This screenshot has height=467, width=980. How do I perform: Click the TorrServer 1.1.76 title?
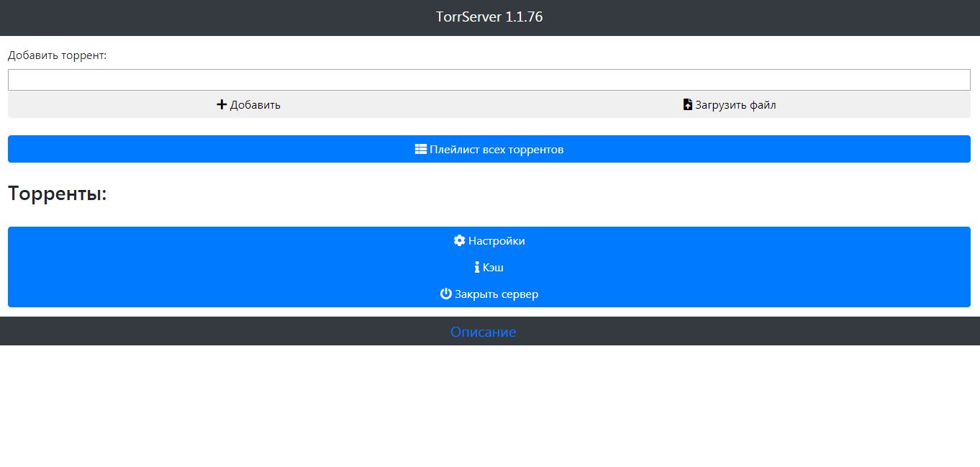[489, 17]
